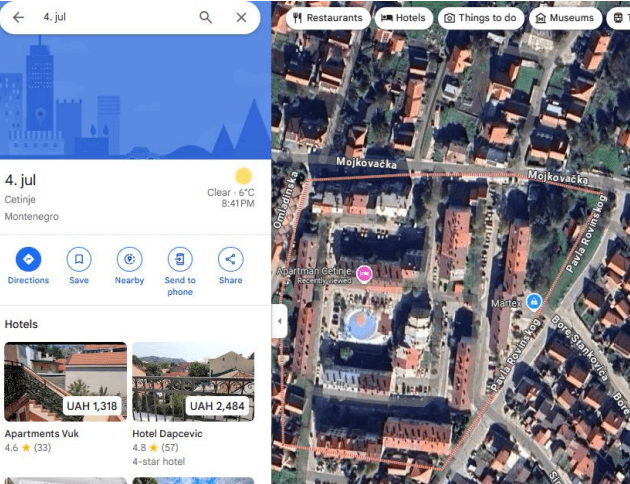The width and height of the screenshot is (630, 484).
Task: Click the magnifier search icon
Action: (x=205, y=17)
